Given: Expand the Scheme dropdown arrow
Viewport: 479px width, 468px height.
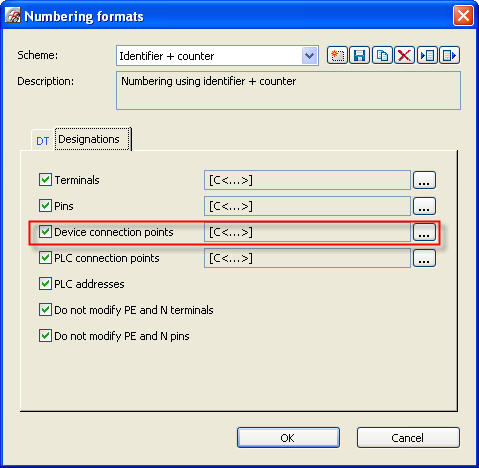Looking at the screenshot, I should coord(309,56).
